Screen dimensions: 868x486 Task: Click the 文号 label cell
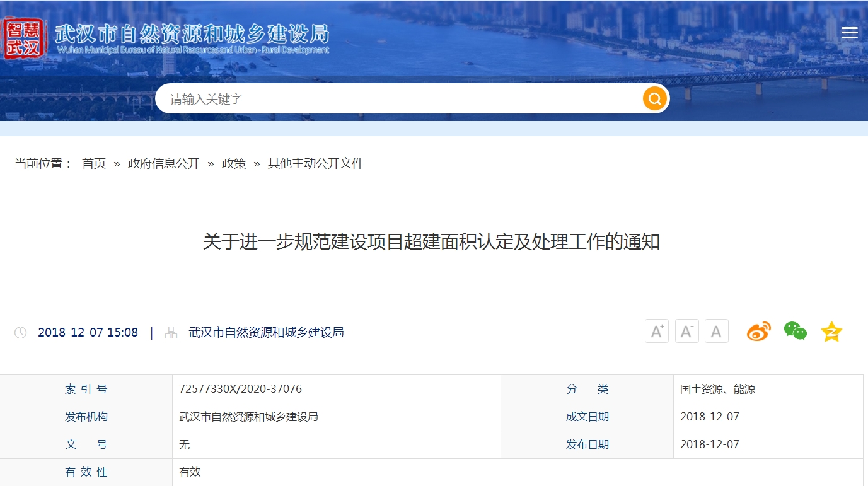(86, 444)
